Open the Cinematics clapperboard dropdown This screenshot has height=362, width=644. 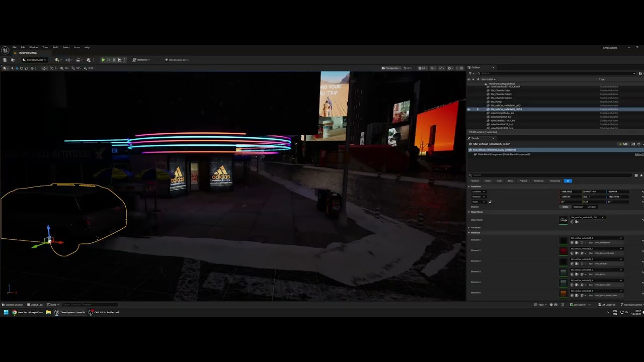point(79,60)
